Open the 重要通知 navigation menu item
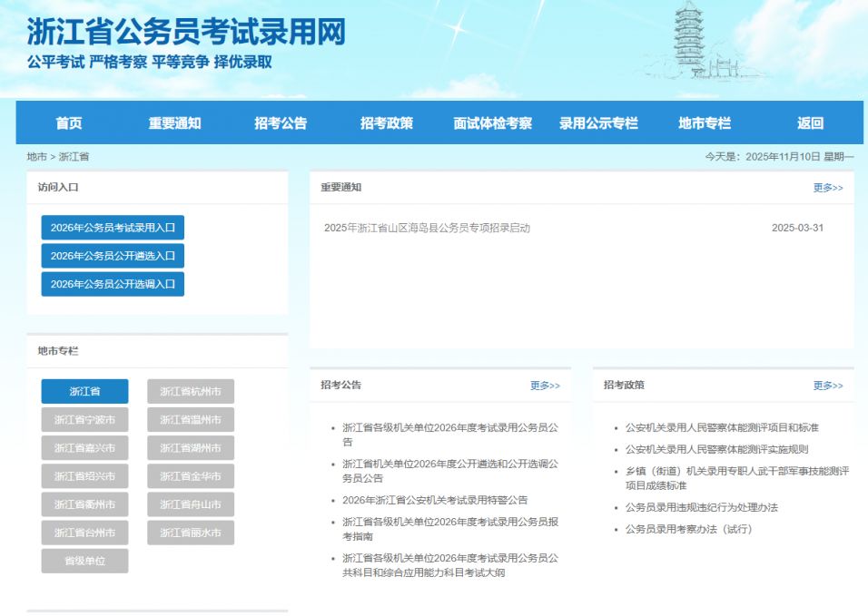This screenshot has height=616, width=868. (x=174, y=123)
